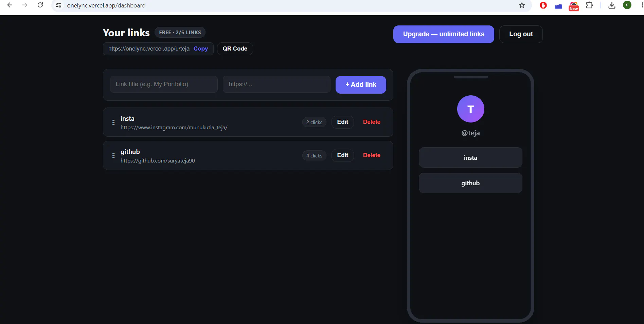Open the red Opera-style extension icon

click(x=543, y=5)
